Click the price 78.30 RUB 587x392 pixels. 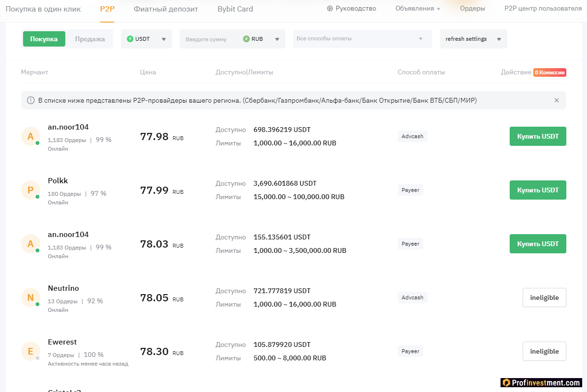(x=162, y=352)
